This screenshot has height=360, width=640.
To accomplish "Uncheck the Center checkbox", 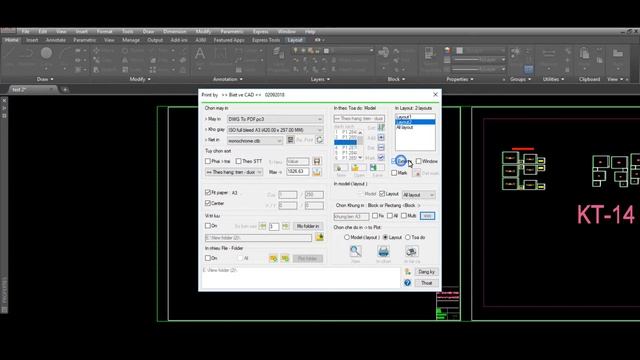I will pos(208,203).
